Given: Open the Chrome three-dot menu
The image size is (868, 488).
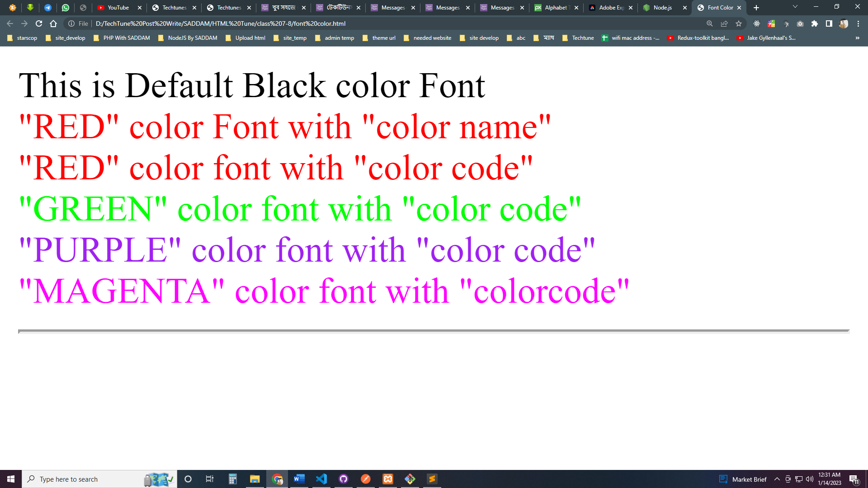Looking at the screenshot, I should click(858, 23).
